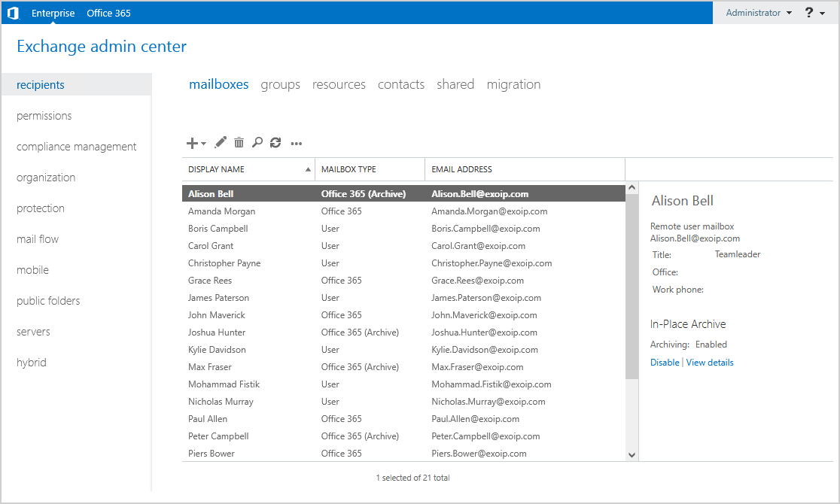Select the Amanda Morgan row
The image size is (840, 504).
tap(404, 211)
